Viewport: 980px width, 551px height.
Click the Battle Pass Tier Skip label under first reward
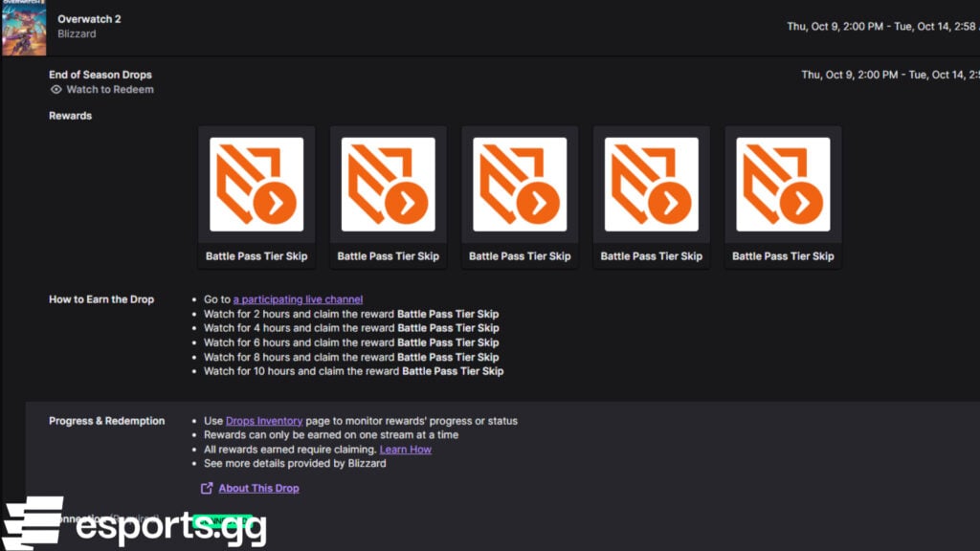click(x=256, y=256)
